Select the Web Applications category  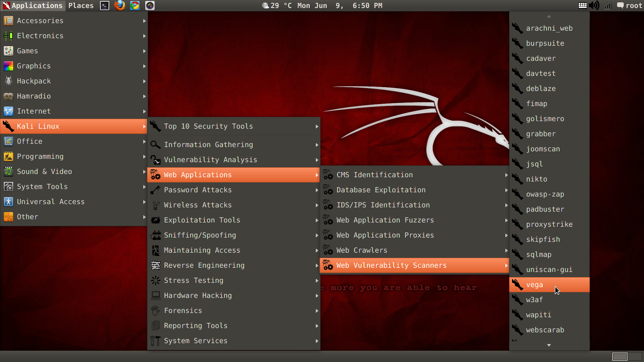point(234,175)
